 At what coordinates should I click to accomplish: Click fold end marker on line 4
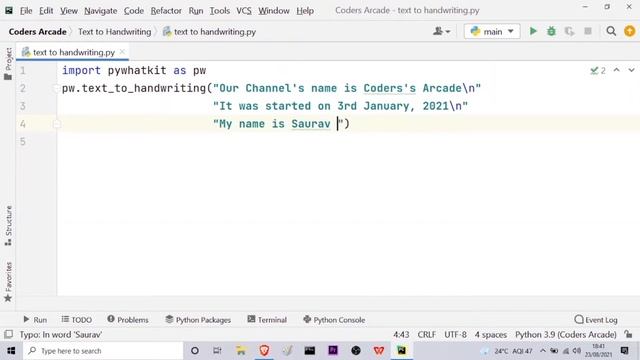tap(57, 124)
